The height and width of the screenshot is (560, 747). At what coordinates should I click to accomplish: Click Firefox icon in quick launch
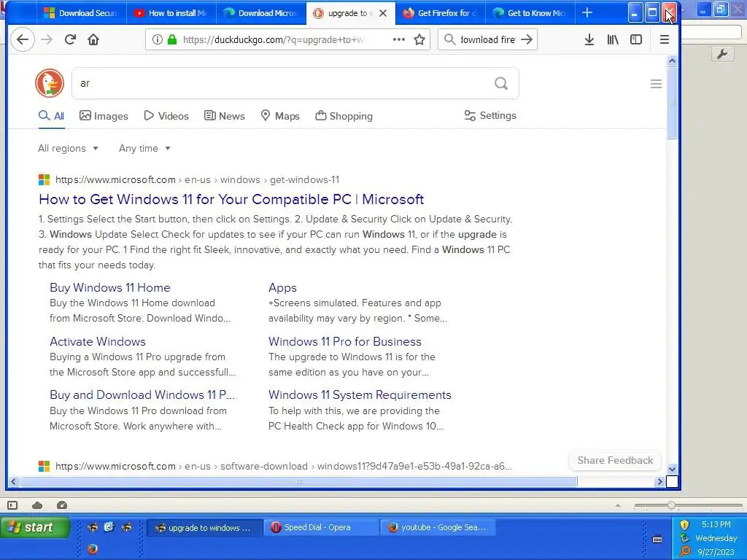93,548
